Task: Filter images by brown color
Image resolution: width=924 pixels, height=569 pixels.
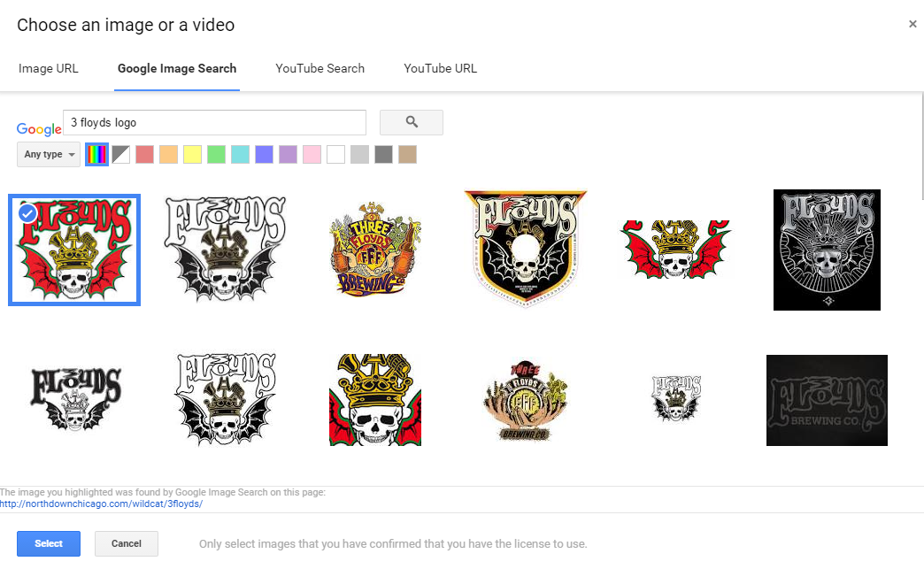Action: tap(407, 155)
